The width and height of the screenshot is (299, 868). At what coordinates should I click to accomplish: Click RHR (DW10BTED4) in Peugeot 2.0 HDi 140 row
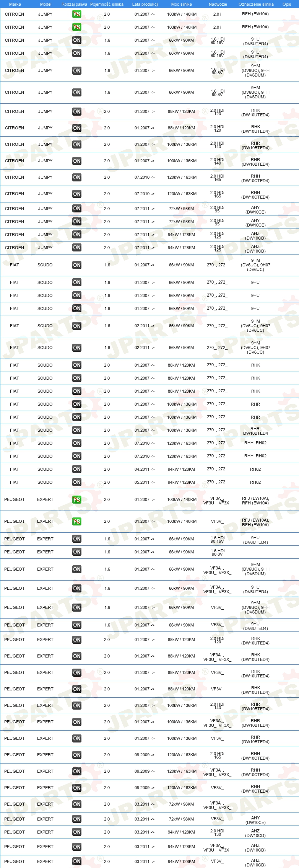tap(255, 706)
